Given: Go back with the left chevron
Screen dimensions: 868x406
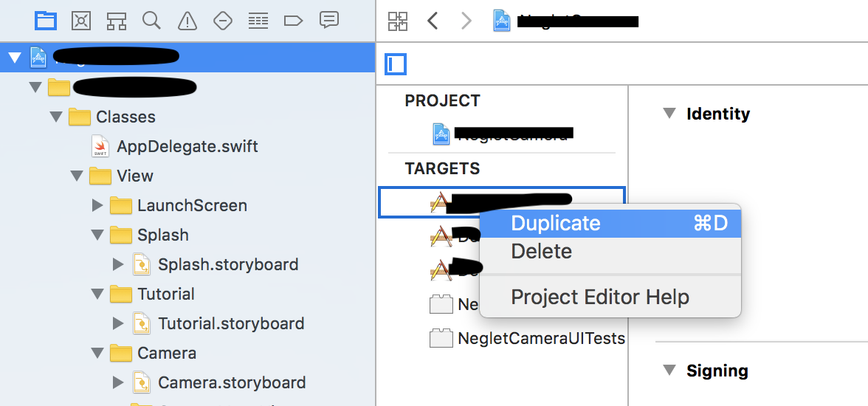Looking at the screenshot, I should click(433, 21).
